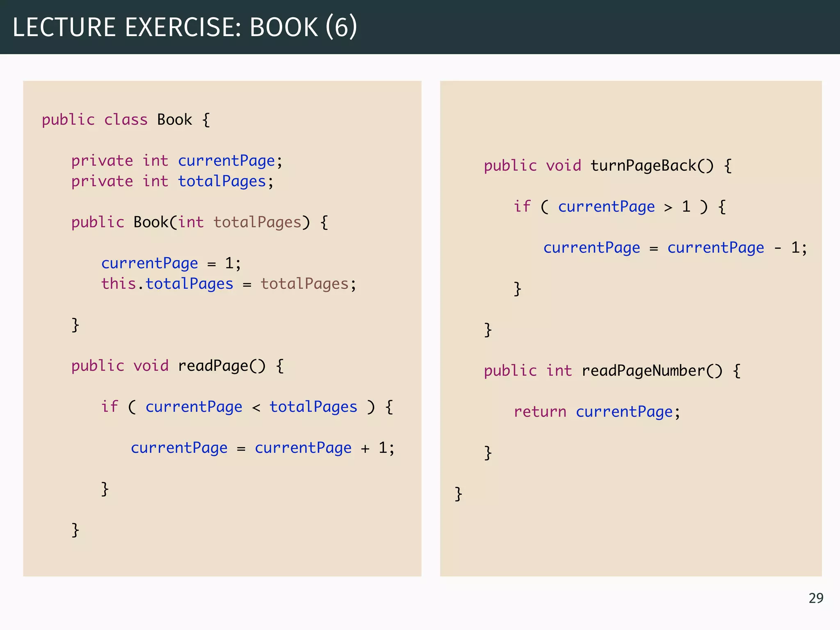Click the closing brace of the Book class
Viewport: 840px width, 630px height.
coord(458,494)
